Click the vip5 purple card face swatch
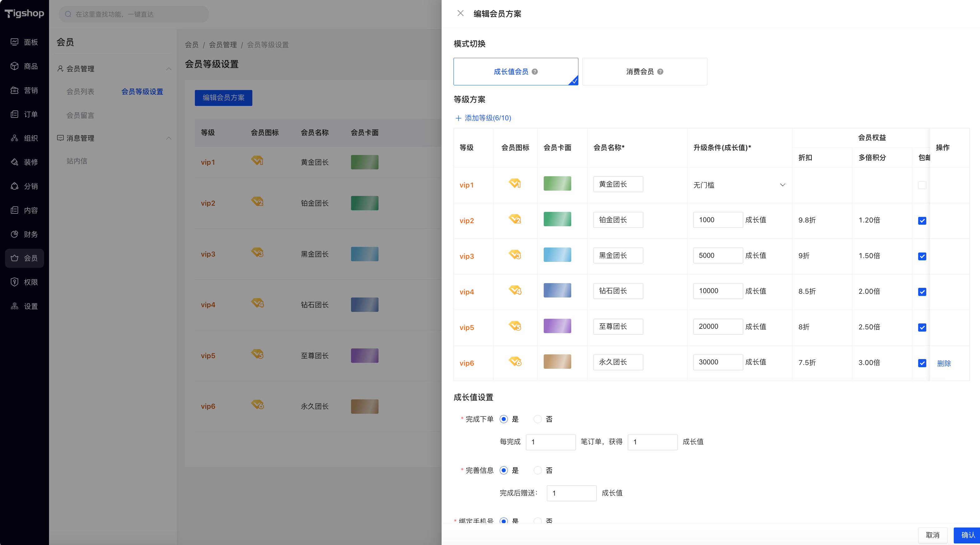 pyautogui.click(x=557, y=326)
